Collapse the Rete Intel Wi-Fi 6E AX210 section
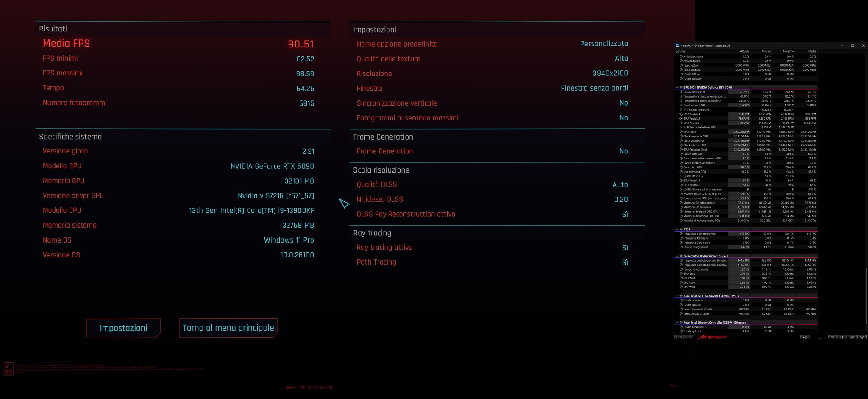 click(x=677, y=296)
